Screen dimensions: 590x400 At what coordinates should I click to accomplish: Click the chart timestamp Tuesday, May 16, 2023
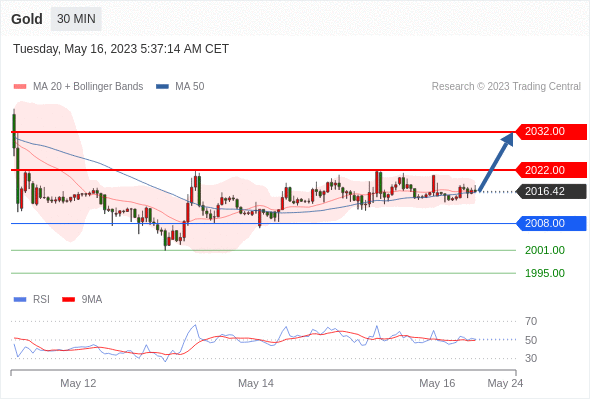(x=121, y=49)
